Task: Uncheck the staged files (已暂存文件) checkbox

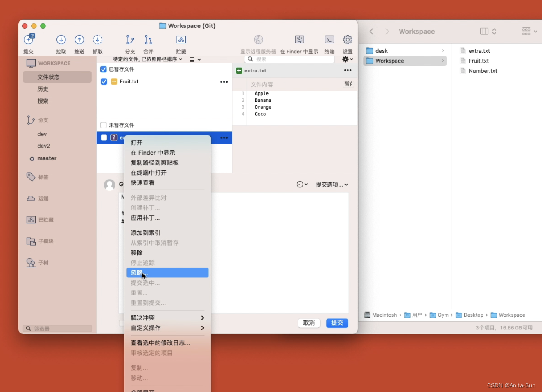Action: pyautogui.click(x=104, y=69)
